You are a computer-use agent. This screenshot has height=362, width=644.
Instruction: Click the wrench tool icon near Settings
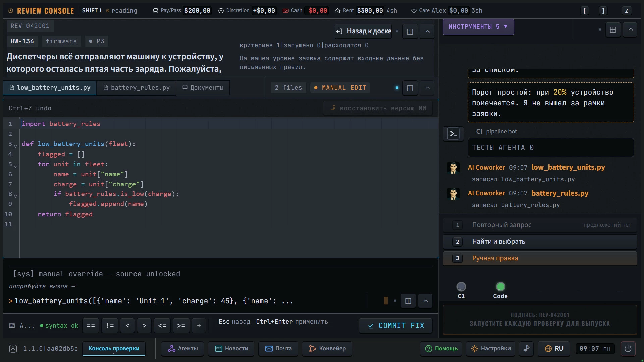tap(527, 349)
